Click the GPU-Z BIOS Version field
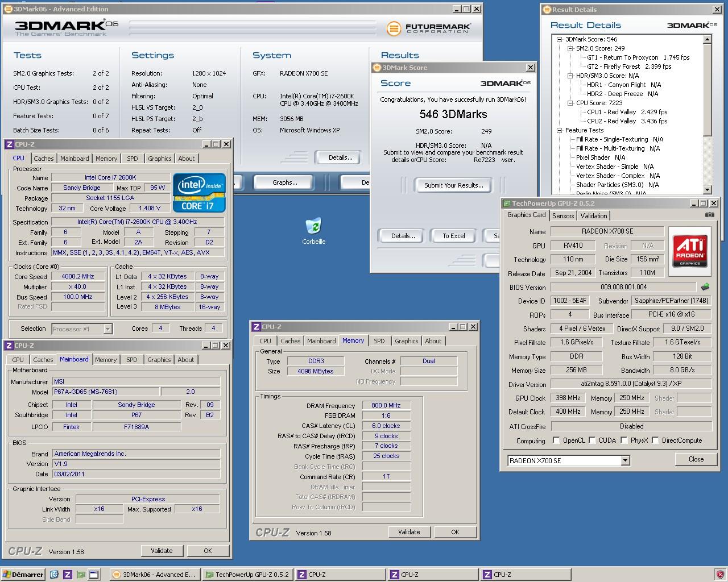This screenshot has height=582, width=728. (624, 288)
